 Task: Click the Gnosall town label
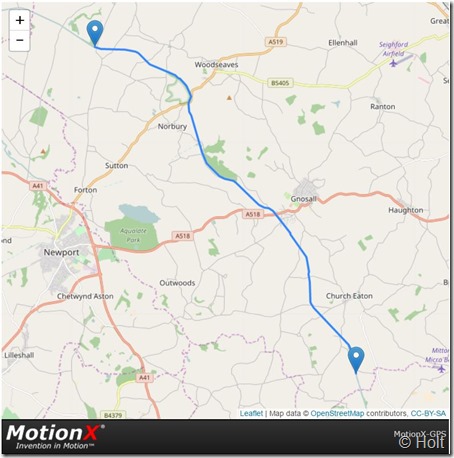[x=303, y=199]
